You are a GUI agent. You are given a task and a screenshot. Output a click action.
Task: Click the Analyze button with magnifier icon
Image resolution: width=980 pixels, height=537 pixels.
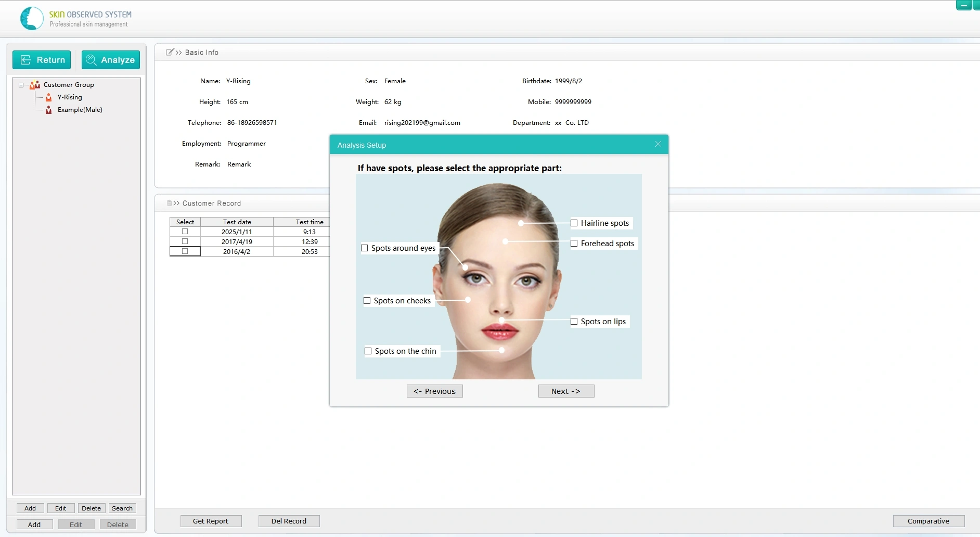coord(111,60)
